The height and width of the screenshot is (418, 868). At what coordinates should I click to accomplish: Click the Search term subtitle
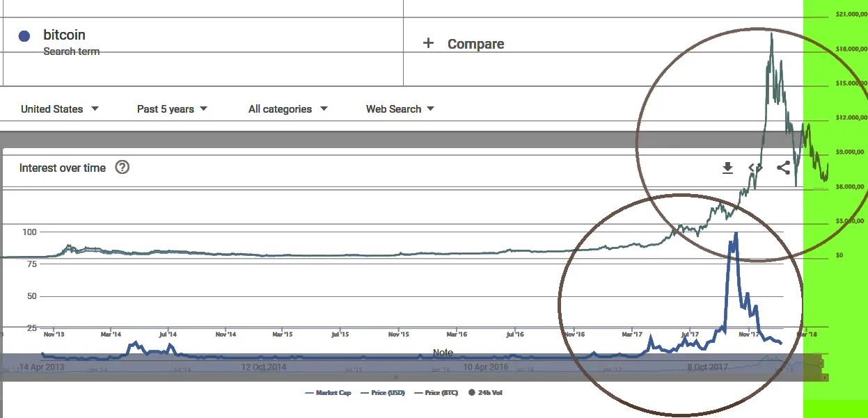(x=71, y=51)
